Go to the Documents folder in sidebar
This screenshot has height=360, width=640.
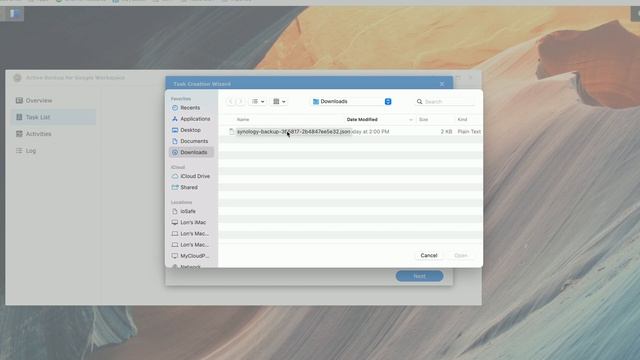point(191,141)
